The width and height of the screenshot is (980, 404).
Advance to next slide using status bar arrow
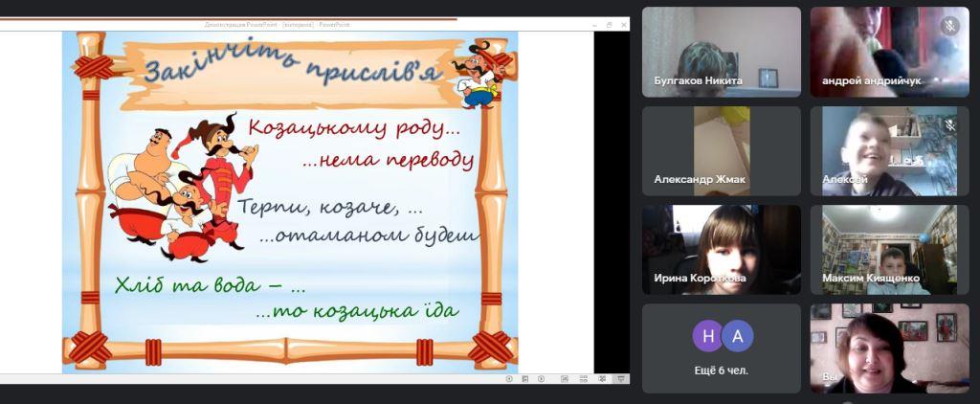pyautogui.click(x=542, y=379)
